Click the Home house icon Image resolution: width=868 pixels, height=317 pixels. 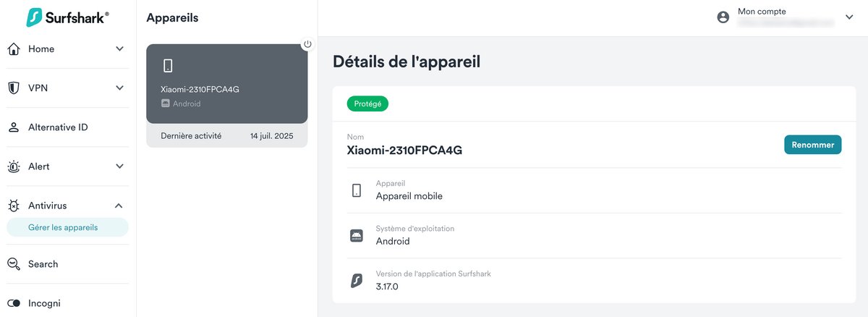(x=14, y=49)
